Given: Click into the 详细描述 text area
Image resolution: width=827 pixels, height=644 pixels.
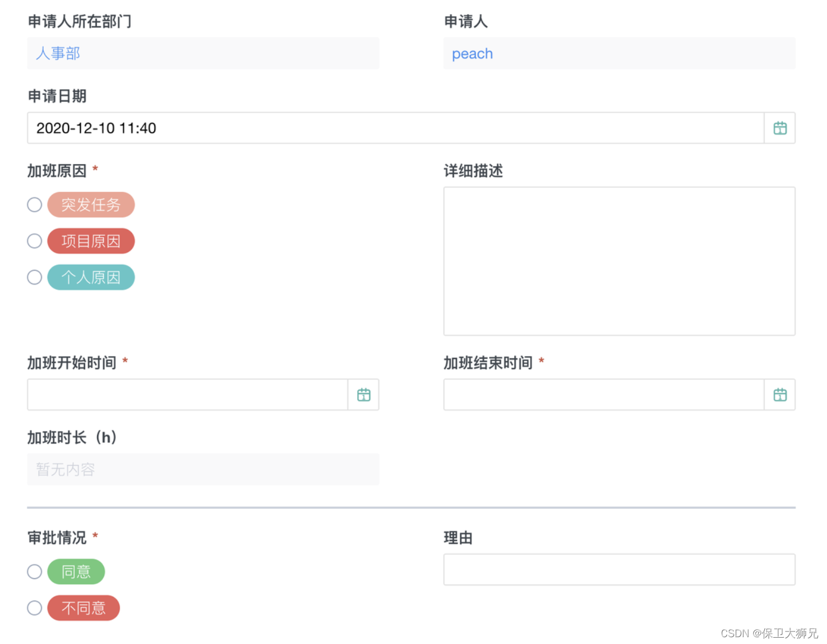Looking at the screenshot, I should coord(619,261).
